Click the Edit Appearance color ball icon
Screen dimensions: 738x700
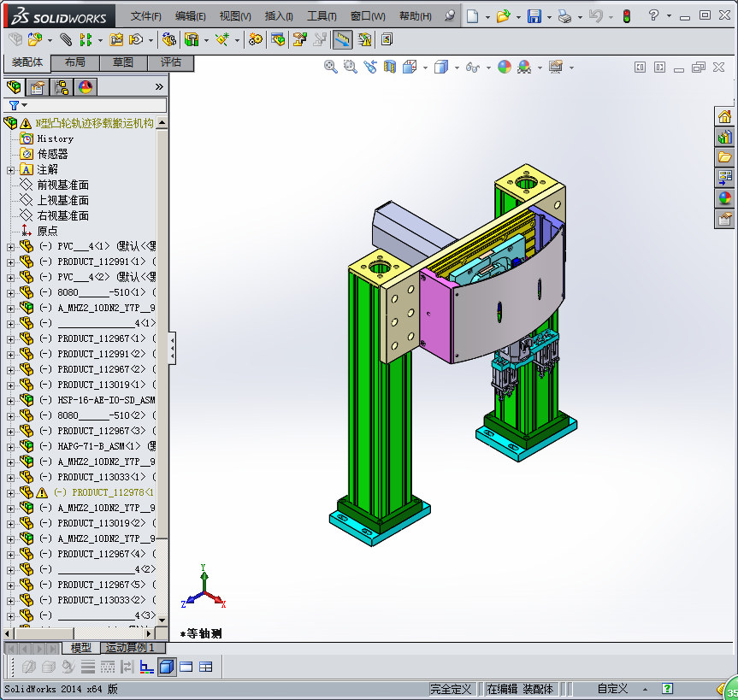tap(504, 68)
